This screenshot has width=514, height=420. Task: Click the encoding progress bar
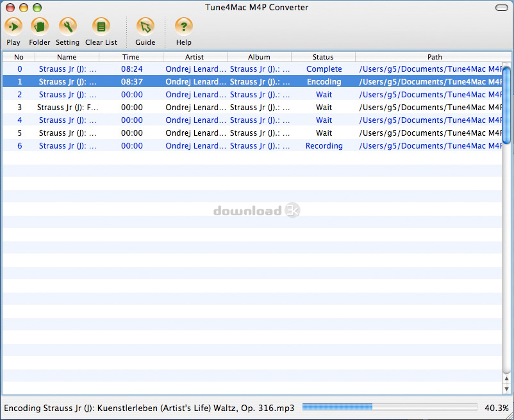390,407
